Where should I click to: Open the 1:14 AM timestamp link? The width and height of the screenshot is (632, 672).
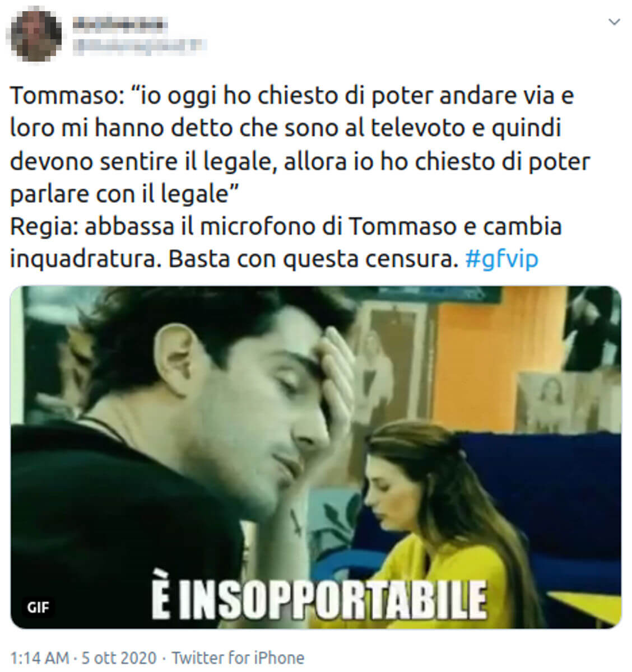pyautogui.click(x=40, y=657)
